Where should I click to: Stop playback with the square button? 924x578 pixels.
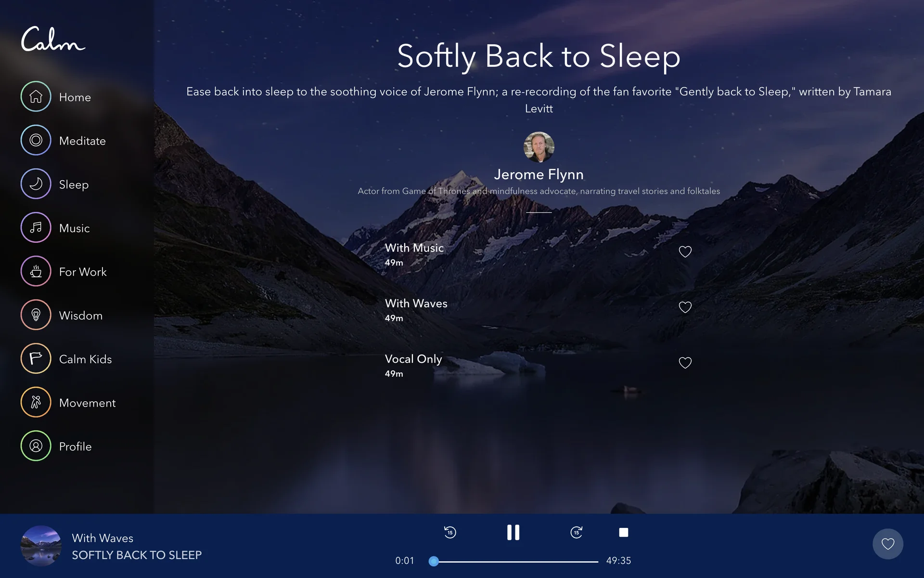(x=623, y=532)
